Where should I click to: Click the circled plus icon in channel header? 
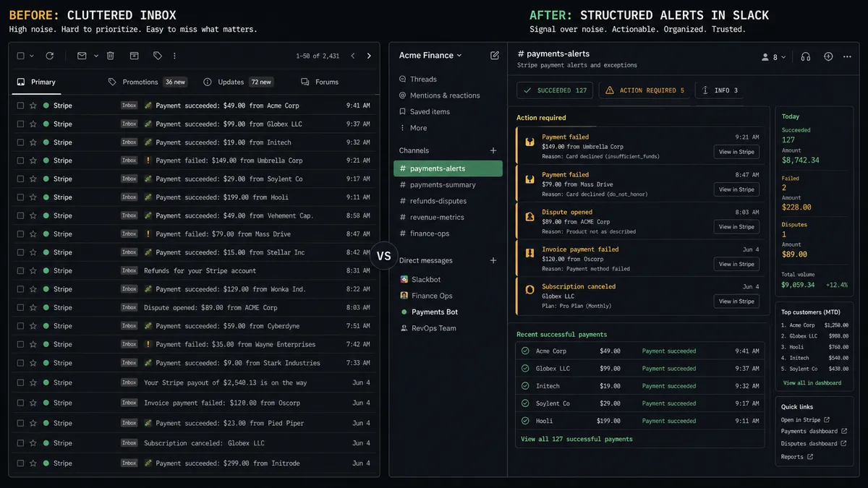coord(828,56)
